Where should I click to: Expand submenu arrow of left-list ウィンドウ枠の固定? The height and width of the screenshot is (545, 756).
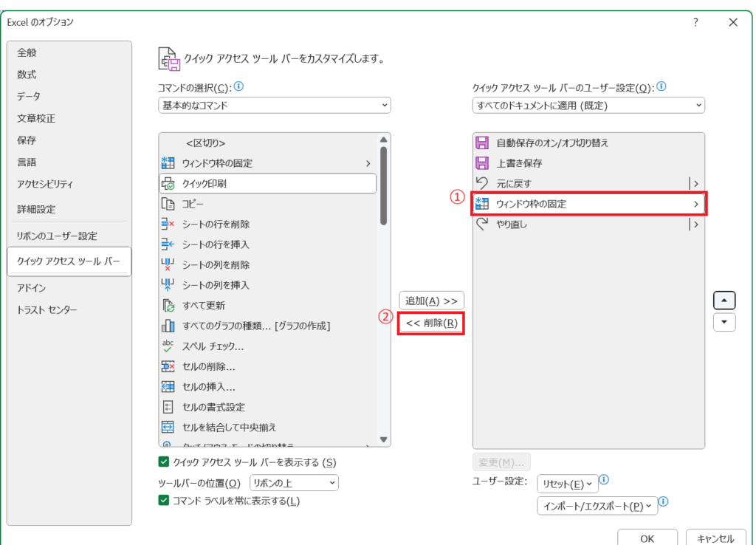(368, 163)
